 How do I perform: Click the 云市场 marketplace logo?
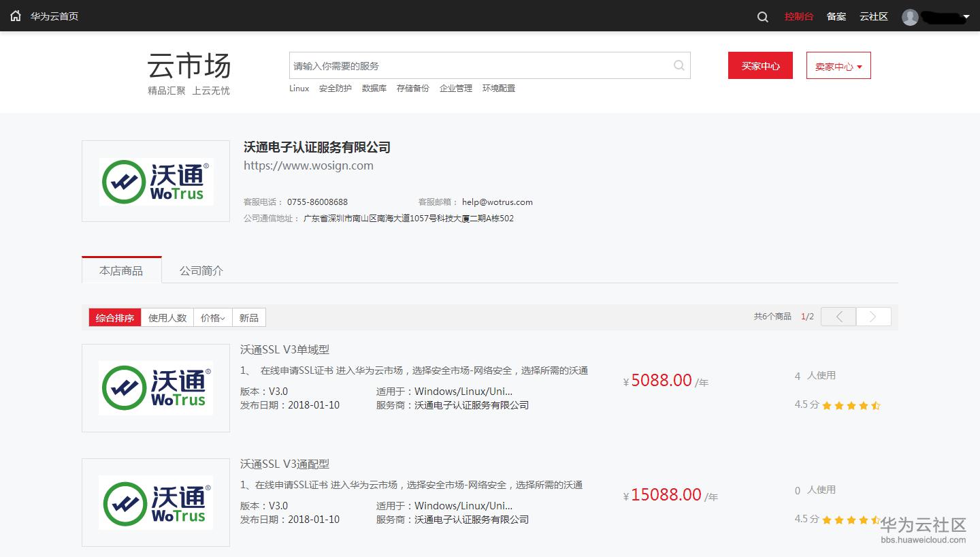[188, 67]
